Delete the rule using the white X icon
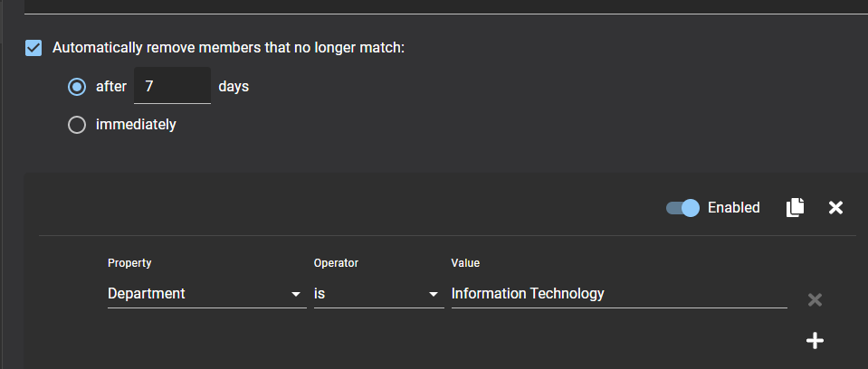 point(836,208)
